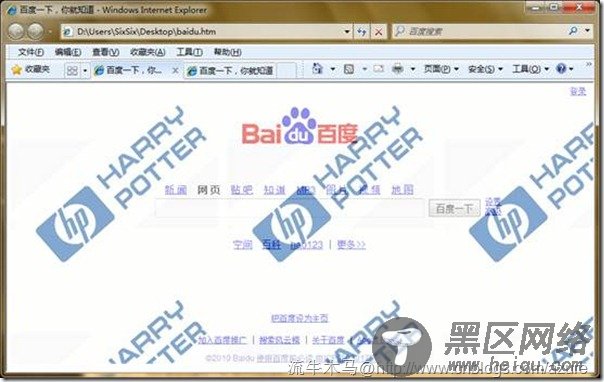Open the Edit (编辑) menu
The image size is (604, 382).
click(x=68, y=52)
